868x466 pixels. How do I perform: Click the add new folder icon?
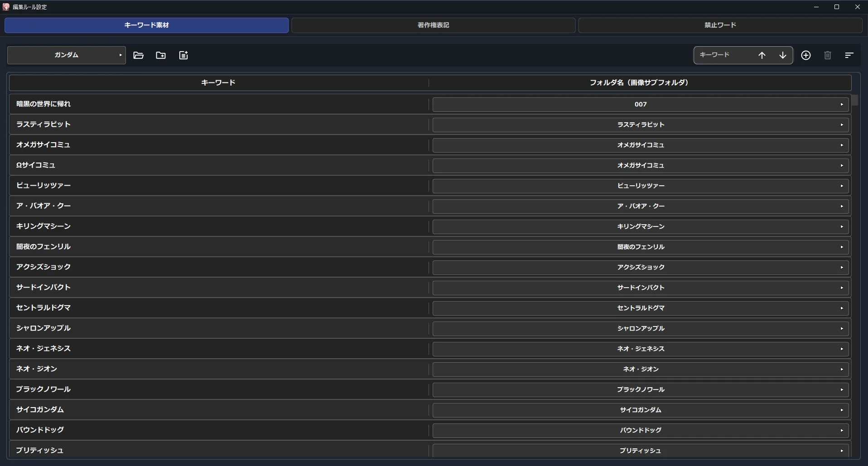tap(161, 55)
